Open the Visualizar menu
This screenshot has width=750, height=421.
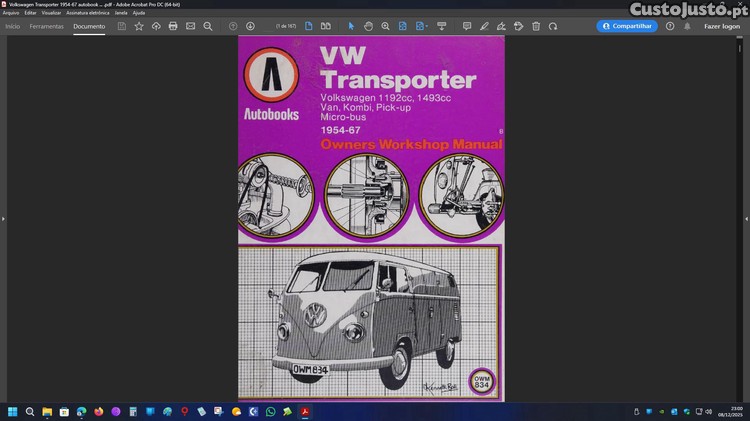(x=51, y=12)
